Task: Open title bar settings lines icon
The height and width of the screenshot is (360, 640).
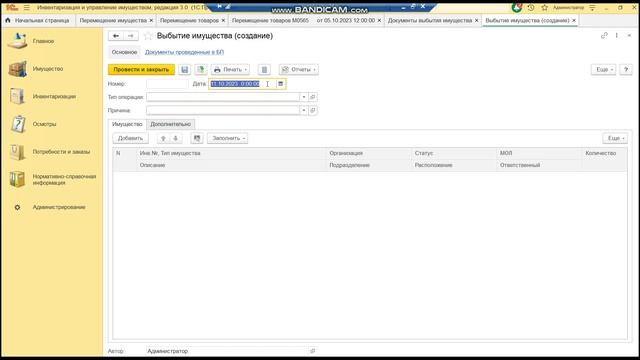Action: click(x=592, y=7)
